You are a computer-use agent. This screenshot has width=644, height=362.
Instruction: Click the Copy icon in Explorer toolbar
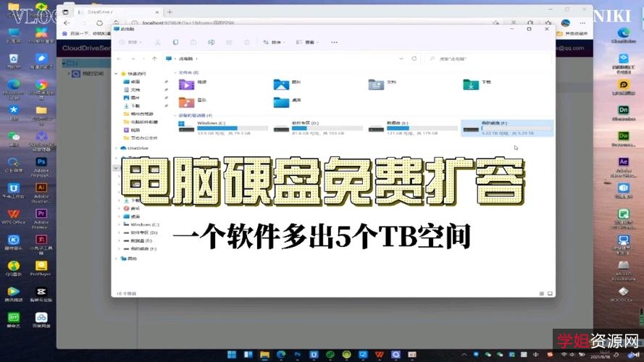click(x=175, y=42)
